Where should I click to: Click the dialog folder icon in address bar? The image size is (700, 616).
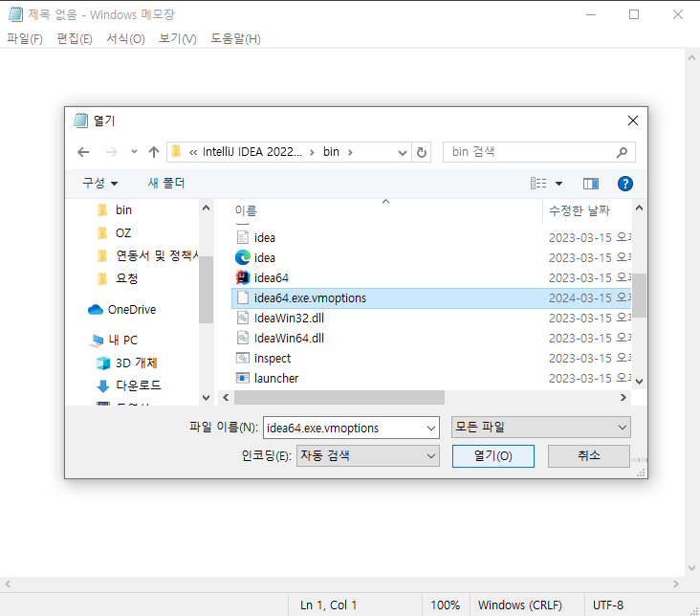tap(176, 152)
